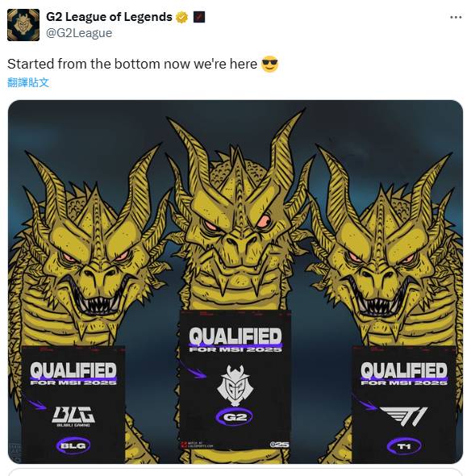Screen dimensions: 471x476
Task: Click the T1 logo on the right poster
Action: 403,416
